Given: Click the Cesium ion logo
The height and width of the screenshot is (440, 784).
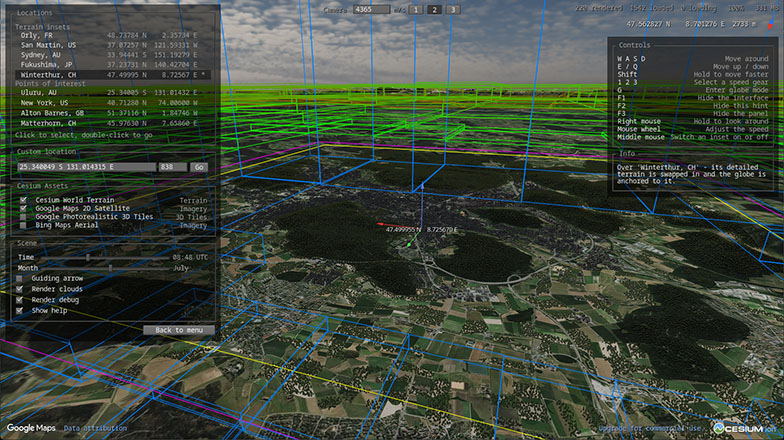Looking at the screenshot, I should pyautogui.click(x=745, y=428).
